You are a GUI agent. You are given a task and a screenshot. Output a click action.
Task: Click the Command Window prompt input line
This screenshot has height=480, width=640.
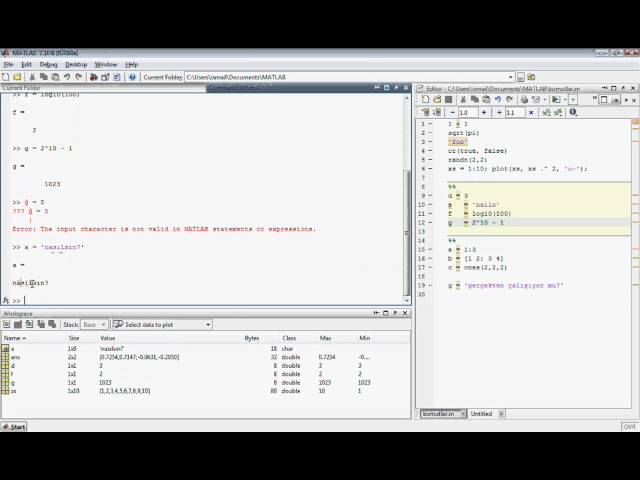coord(212,300)
